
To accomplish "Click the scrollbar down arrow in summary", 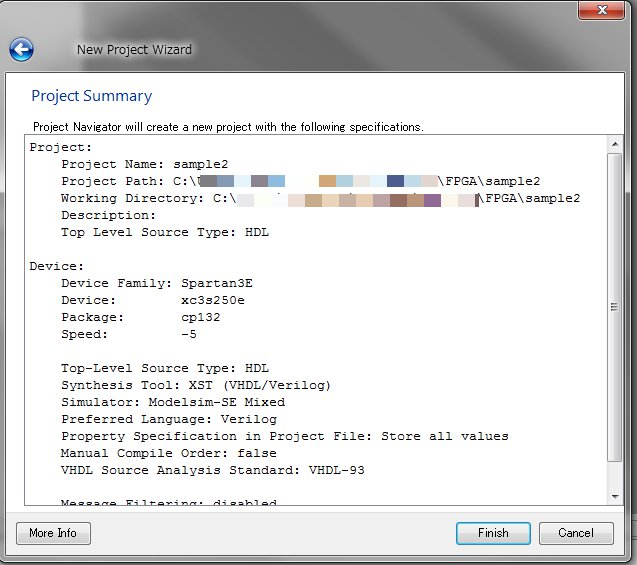I will [x=613, y=496].
